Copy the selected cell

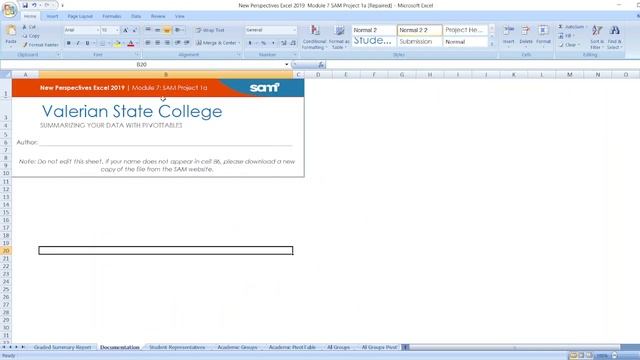tap(31, 36)
